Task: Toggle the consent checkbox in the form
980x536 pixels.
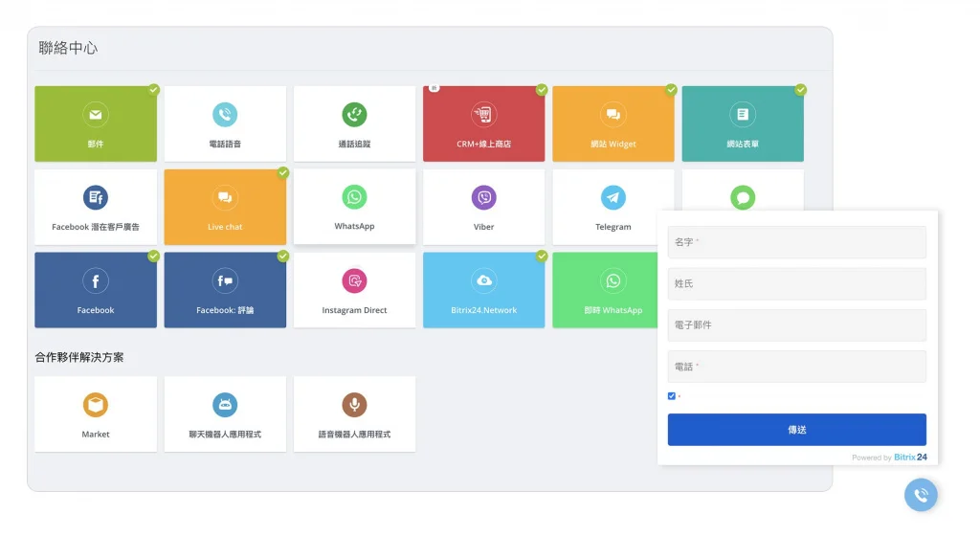Action: click(672, 396)
